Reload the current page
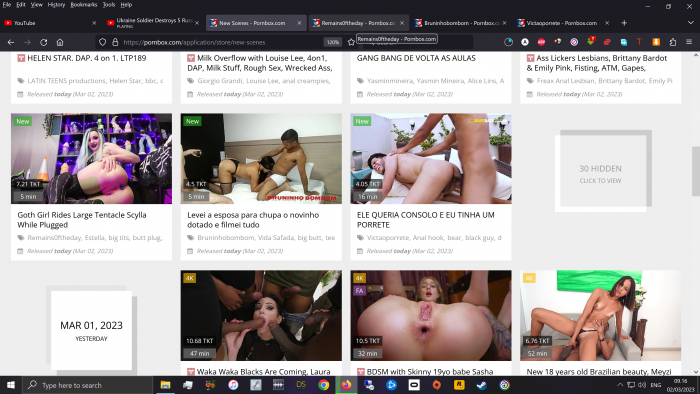 click(43, 42)
